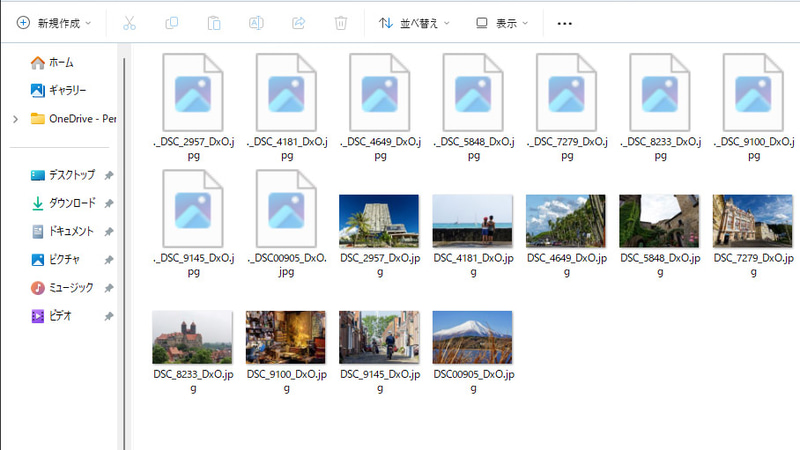Screen dimensions: 800x450
Task: Select the ._DSC00905_DxO.jpg file icon
Action: click(286, 209)
